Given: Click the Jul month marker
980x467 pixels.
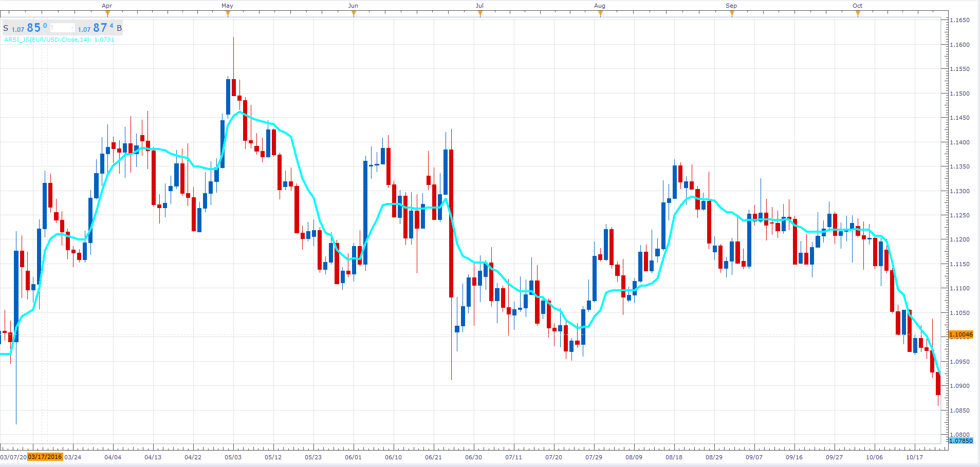Looking at the screenshot, I should [479, 6].
